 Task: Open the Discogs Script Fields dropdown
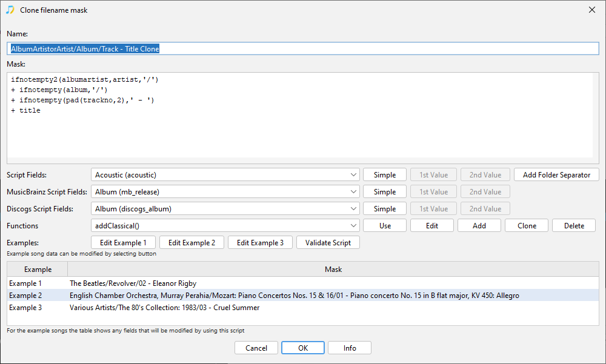[225, 209]
